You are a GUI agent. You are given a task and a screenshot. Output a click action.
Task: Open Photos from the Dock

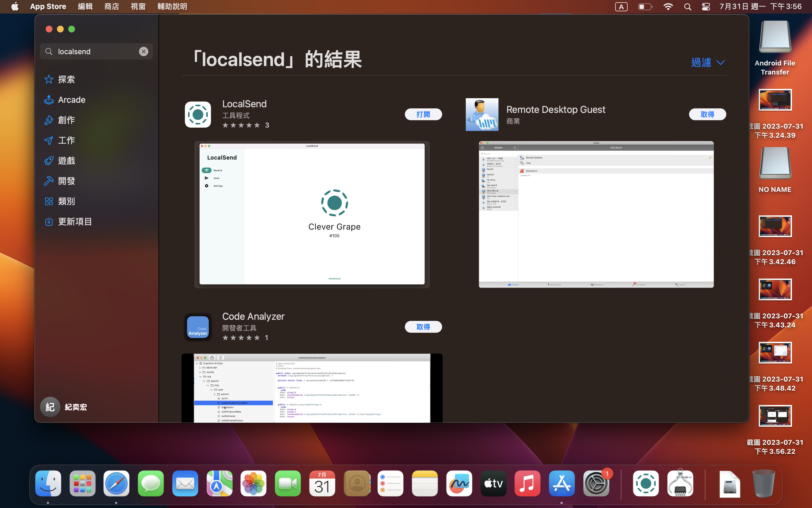pos(254,483)
